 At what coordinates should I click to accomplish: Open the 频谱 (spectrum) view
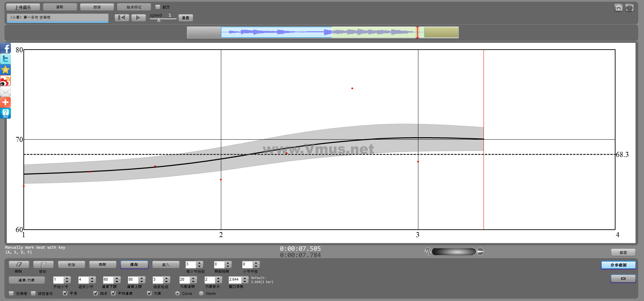tap(97, 7)
